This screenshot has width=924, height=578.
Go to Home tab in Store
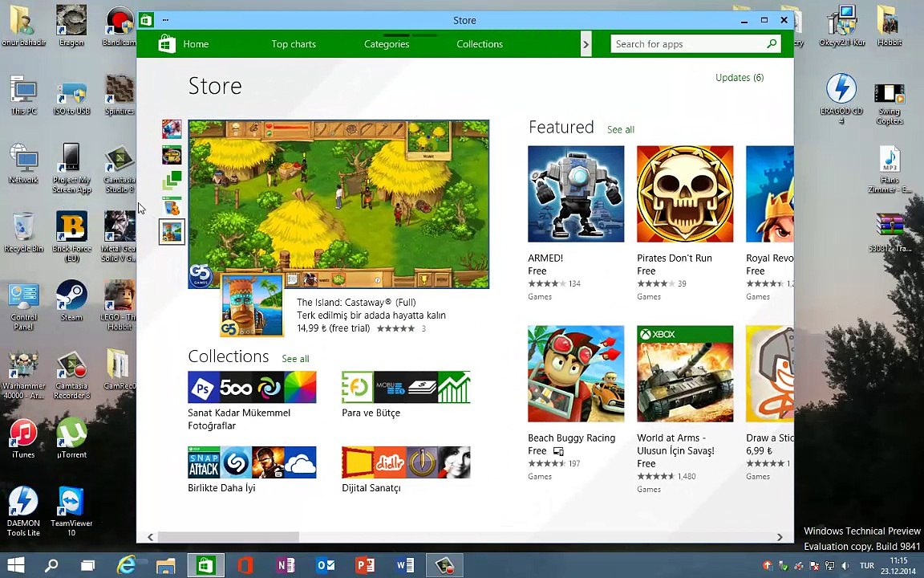(196, 44)
